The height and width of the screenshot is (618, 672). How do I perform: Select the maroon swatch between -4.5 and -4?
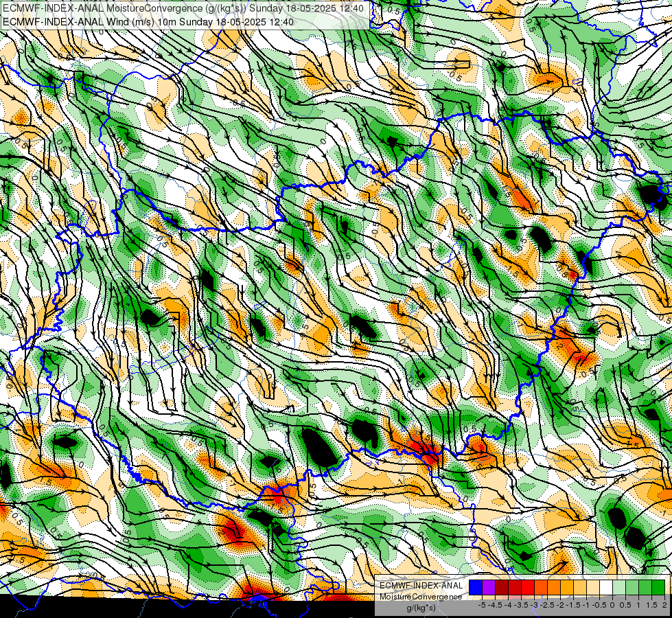[502, 587]
